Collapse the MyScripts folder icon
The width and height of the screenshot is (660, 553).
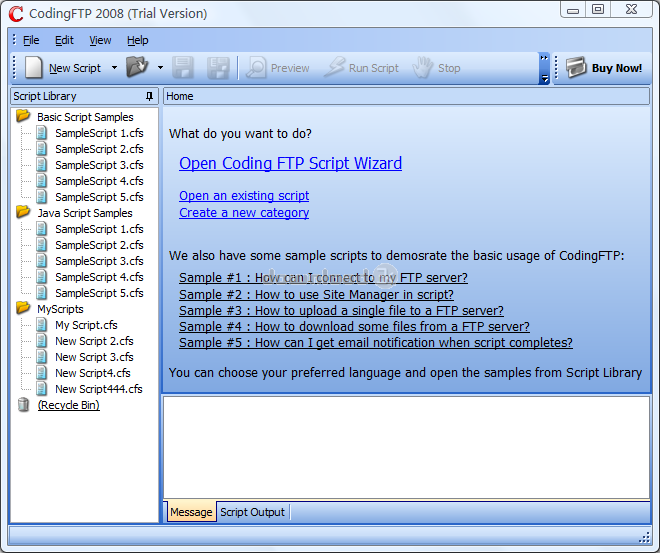[23, 308]
